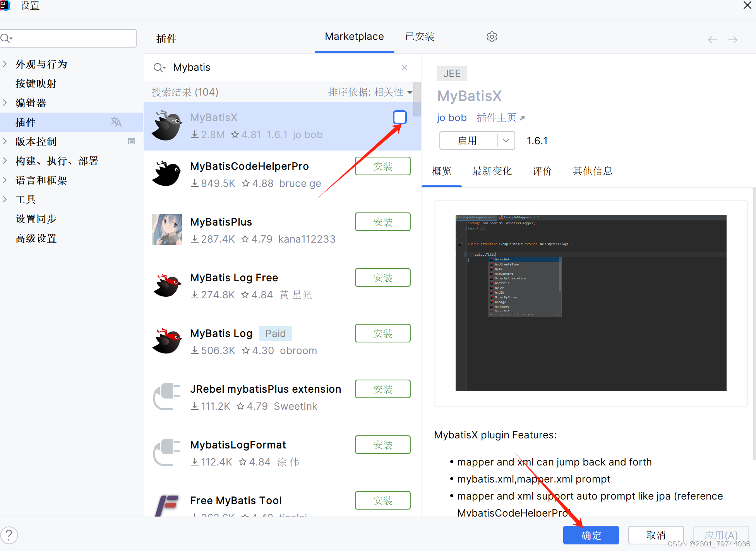Open the 最新变化 detail tab
756x551 pixels.
click(x=492, y=171)
